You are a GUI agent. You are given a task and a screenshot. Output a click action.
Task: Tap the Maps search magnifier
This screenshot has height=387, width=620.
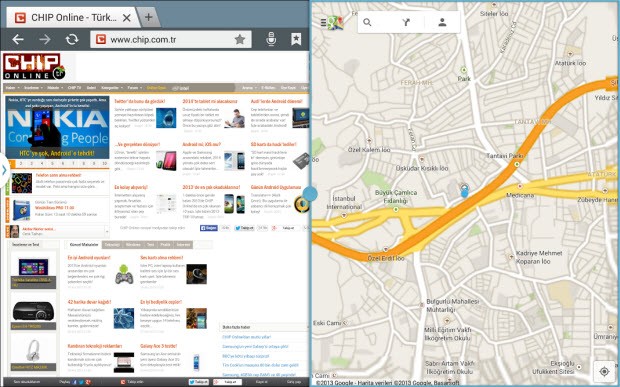click(x=367, y=22)
